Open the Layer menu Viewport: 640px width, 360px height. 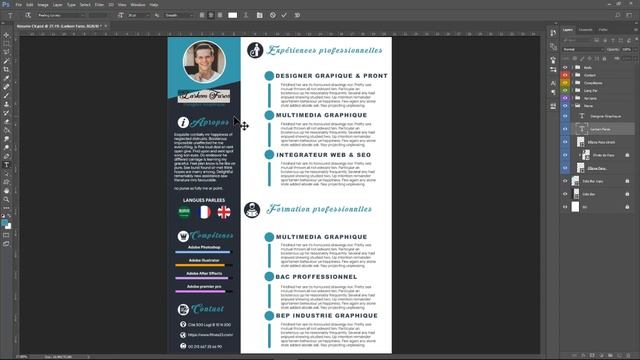(58, 5)
